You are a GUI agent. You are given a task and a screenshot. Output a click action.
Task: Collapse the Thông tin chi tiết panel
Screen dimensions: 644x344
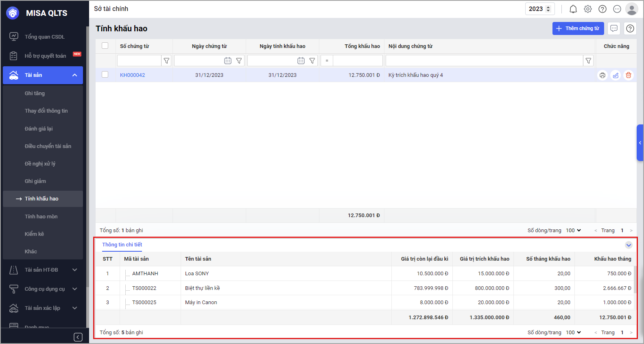[629, 245]
